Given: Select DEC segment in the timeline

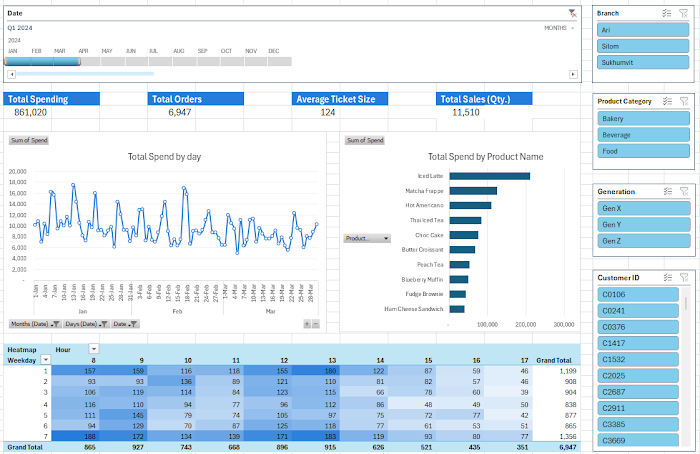Looking at the screenshot, I should [279, 62].
